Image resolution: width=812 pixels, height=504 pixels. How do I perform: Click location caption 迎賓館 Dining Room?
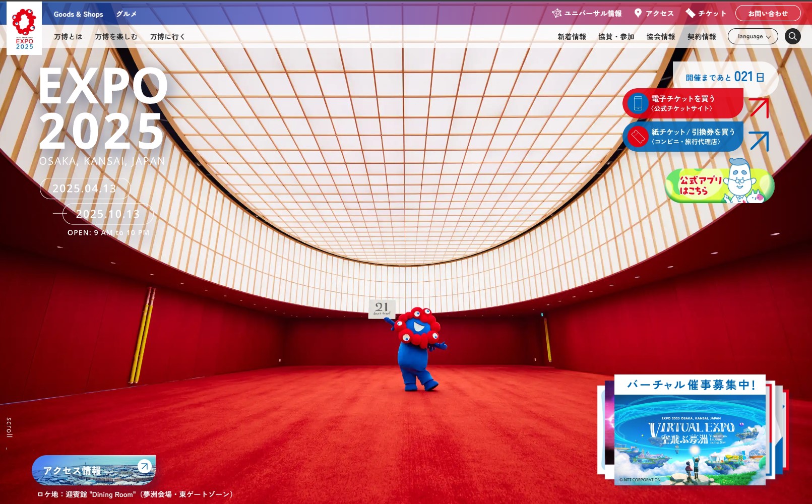click(x=135, y=494)
